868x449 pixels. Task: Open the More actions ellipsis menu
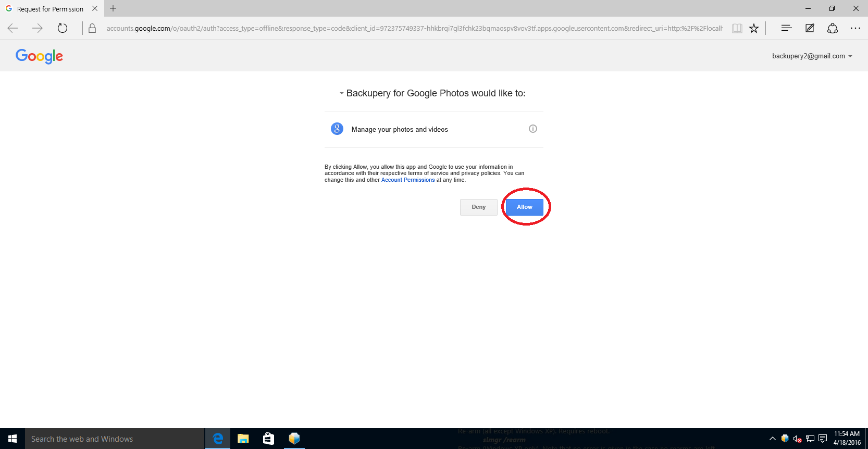[855, 28]
